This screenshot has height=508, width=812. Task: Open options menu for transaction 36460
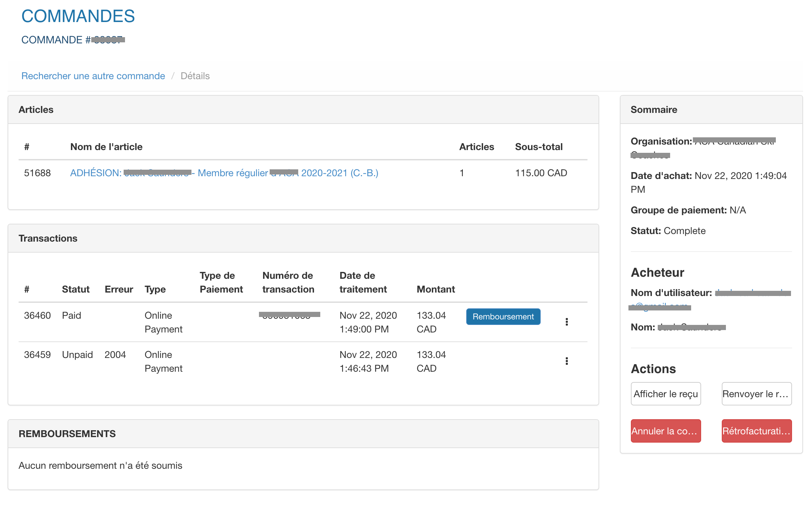566,322
